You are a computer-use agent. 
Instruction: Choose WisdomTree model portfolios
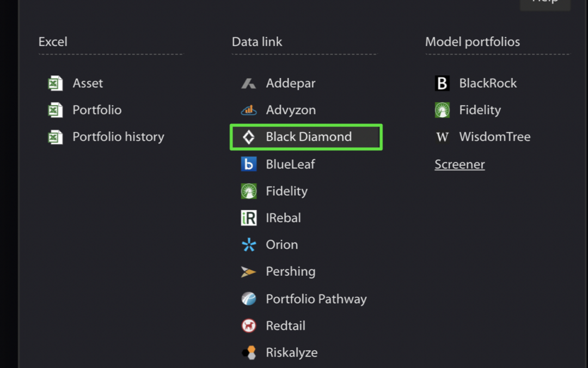(495, 137)
